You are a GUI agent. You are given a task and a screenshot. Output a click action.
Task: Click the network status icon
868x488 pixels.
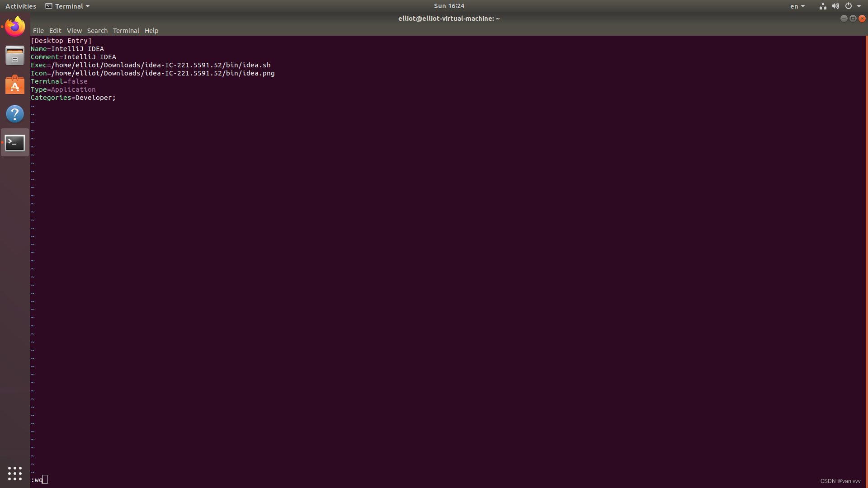tap(823, 6)
